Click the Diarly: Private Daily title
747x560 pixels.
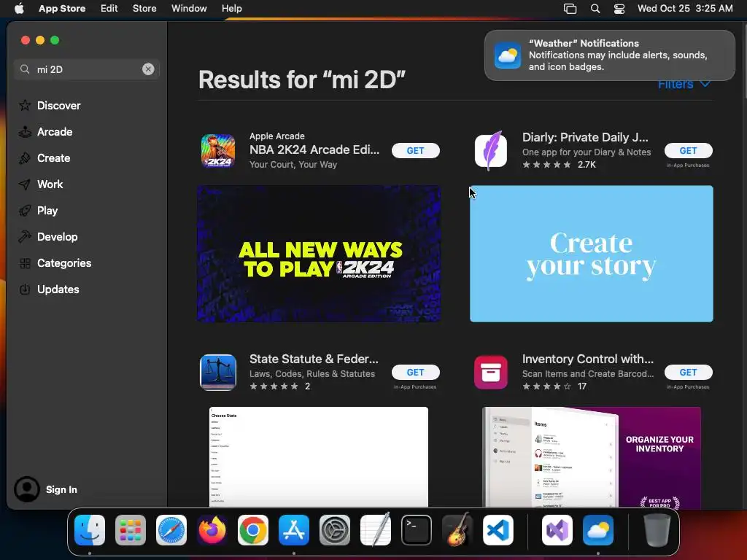[x=585, y=137]
